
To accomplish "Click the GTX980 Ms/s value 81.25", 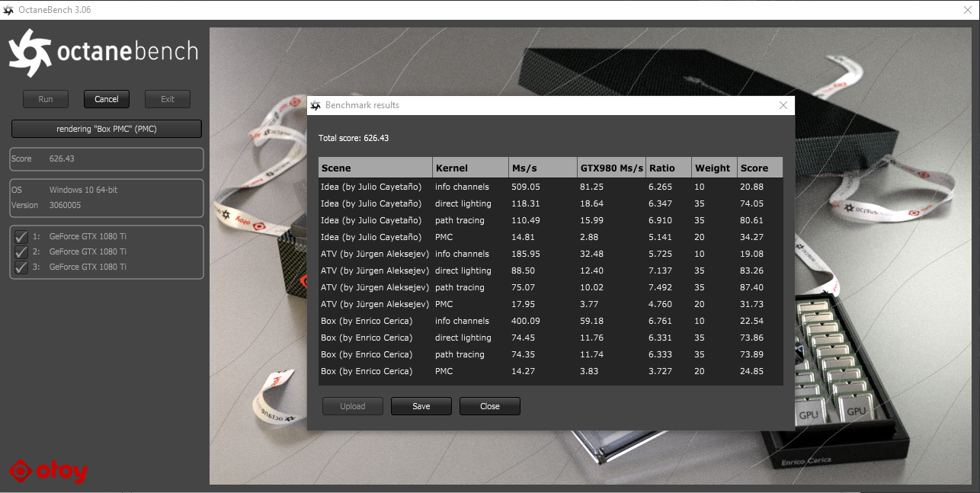I will coord(591,187).
